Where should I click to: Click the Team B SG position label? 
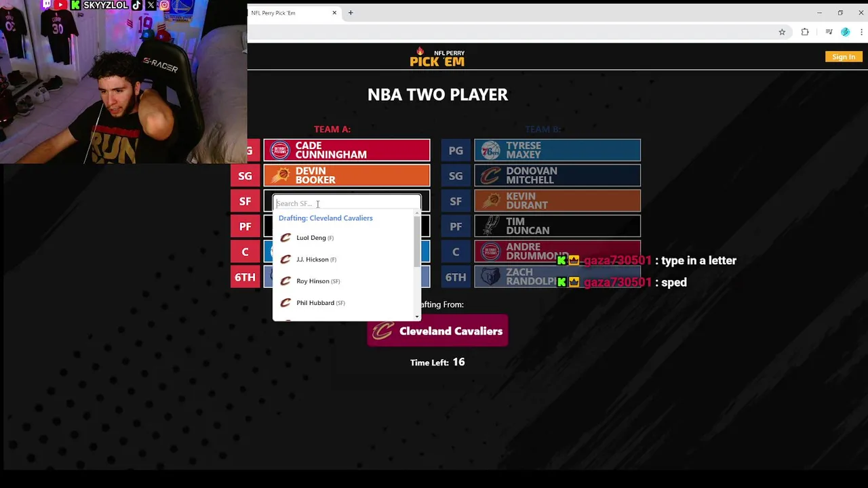tap(456, 176)
